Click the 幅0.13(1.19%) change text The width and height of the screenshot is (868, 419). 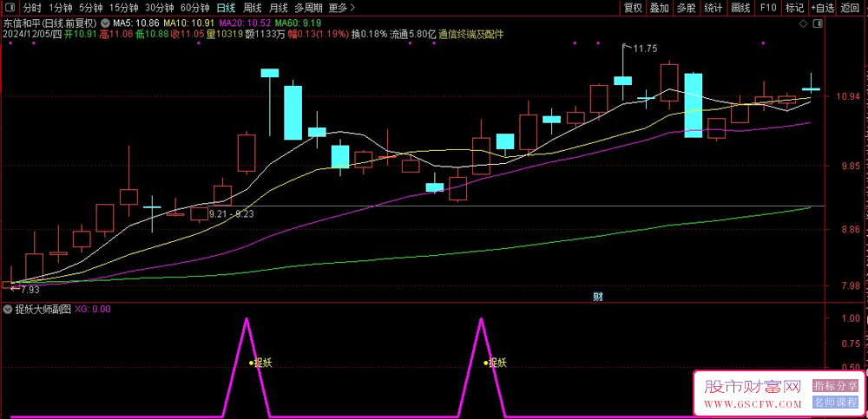tap(317, 34)
